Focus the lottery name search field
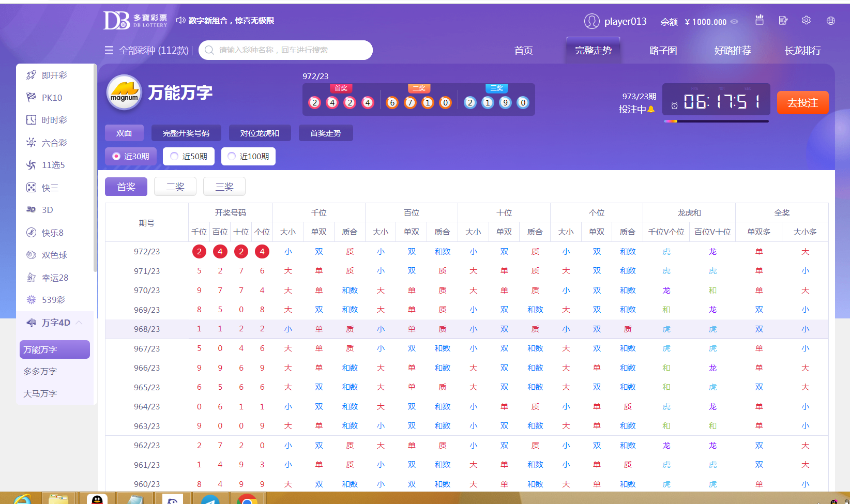Viewport: 850px width, 504px height. point(290,50)
